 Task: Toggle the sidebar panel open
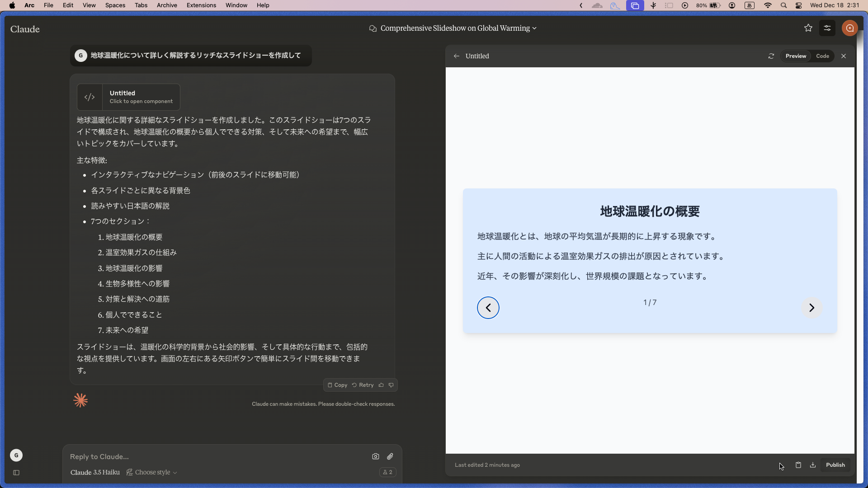pyautogui.click(x=16, y=473)
